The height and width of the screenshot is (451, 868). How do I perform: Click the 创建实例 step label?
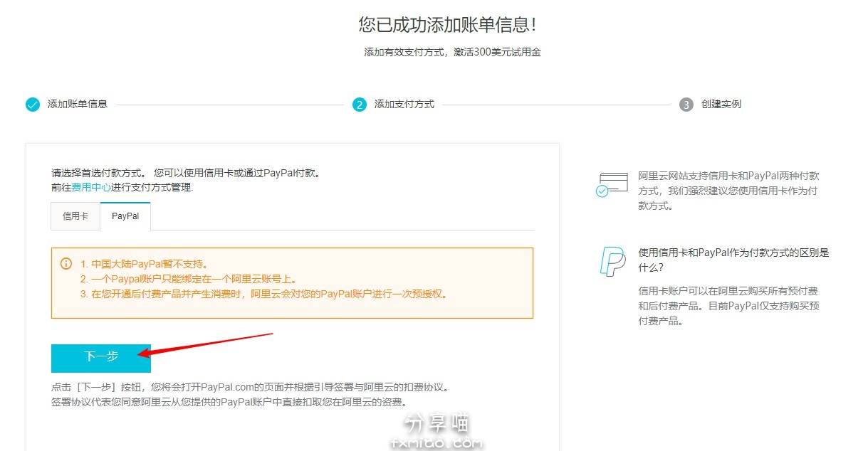point(721,104)
